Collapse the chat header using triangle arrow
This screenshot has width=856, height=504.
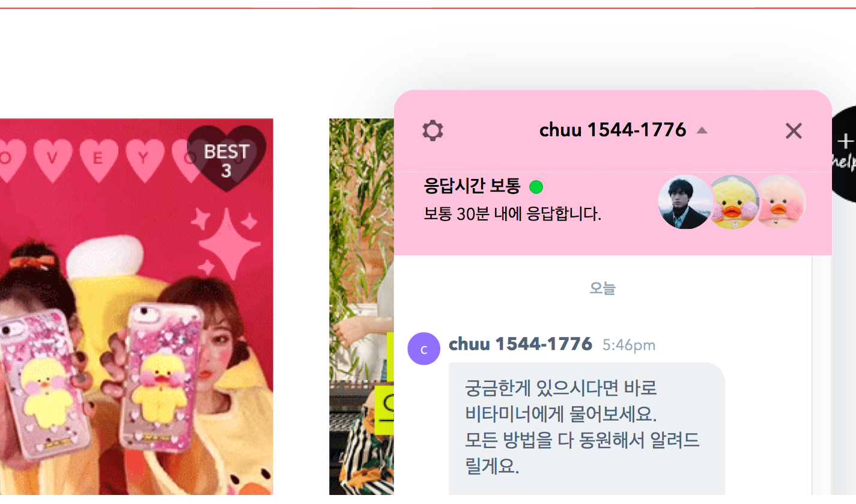click(702, 130)
